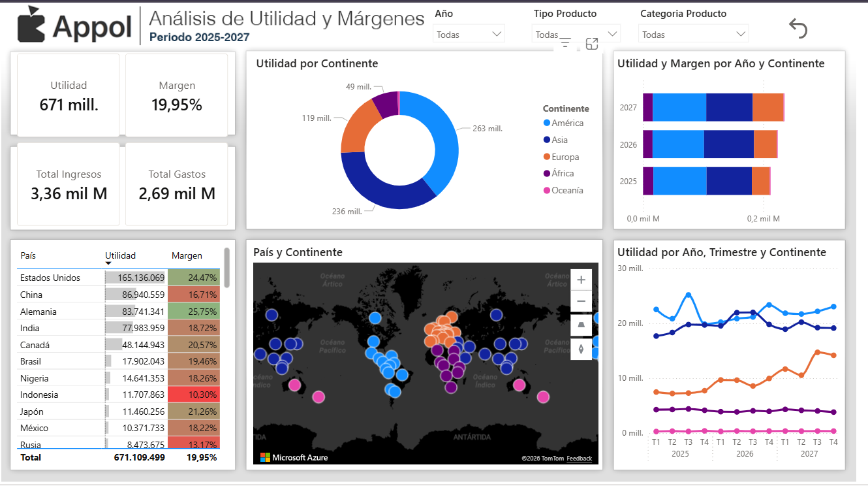Click the map rotation compass icon
The height and width of the screenshot is (486, 868).
tap(581, 348)
